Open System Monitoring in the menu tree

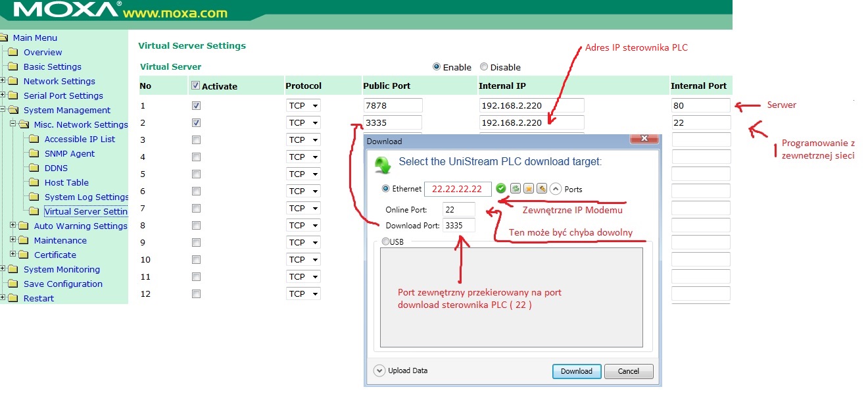click(x=62, y=269)
